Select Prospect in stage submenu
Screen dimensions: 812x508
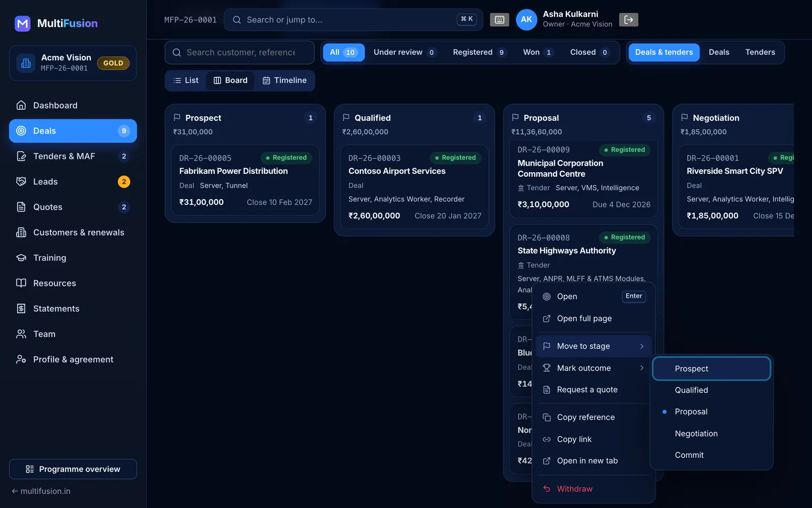pyautogui.click(x=712, y=369)
